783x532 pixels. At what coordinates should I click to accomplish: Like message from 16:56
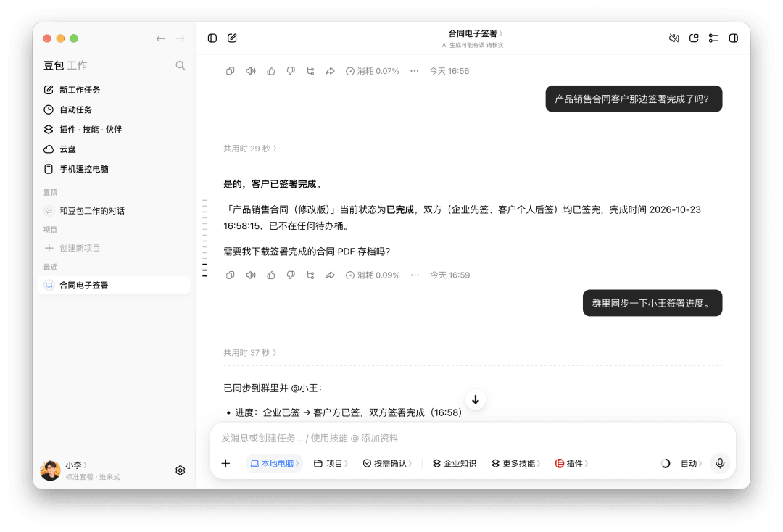270,71
